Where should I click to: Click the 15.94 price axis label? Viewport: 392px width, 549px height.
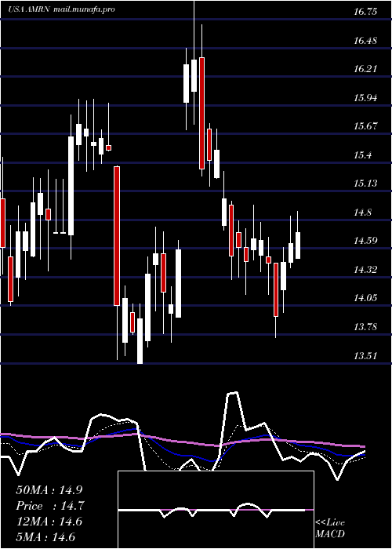365,97
